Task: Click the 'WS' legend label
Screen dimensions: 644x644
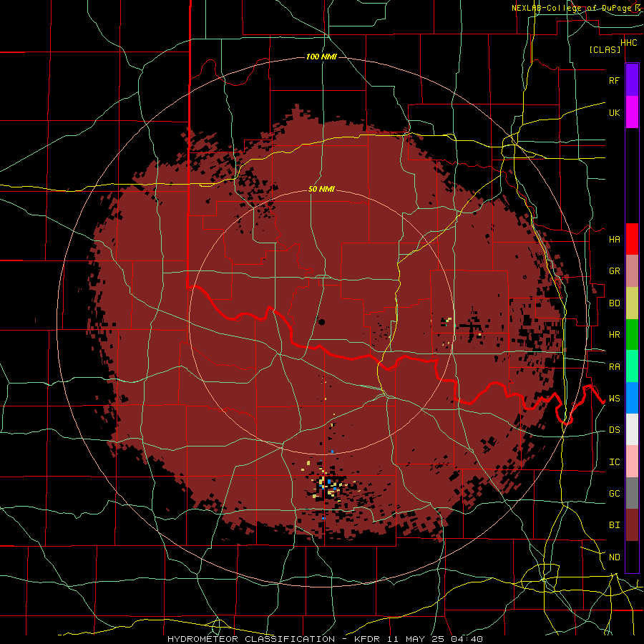Action: pos(614,399)
